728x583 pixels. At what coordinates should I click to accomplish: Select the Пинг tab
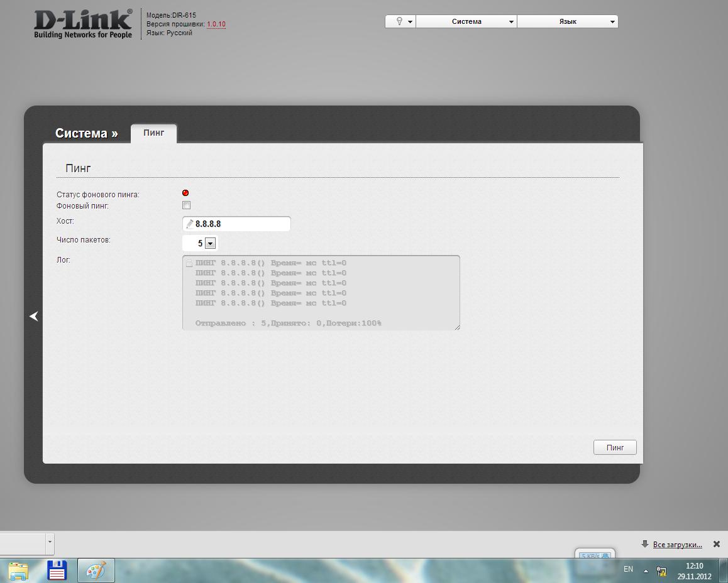[x=153, y=133]
